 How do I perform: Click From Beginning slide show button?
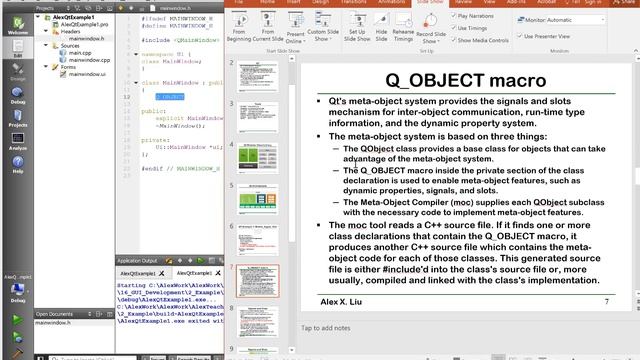239,27
